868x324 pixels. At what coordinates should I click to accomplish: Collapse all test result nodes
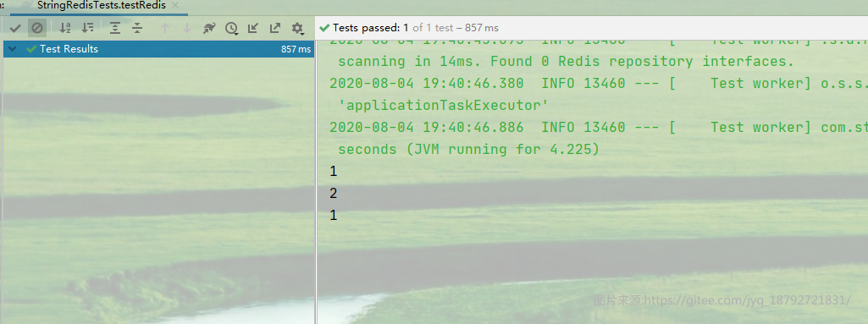[137, 28]
